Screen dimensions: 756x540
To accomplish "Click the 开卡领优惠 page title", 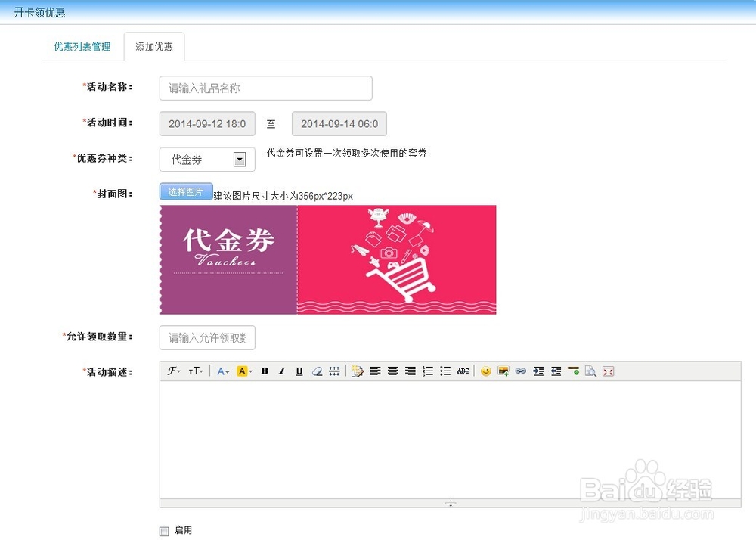I will 39,12.
